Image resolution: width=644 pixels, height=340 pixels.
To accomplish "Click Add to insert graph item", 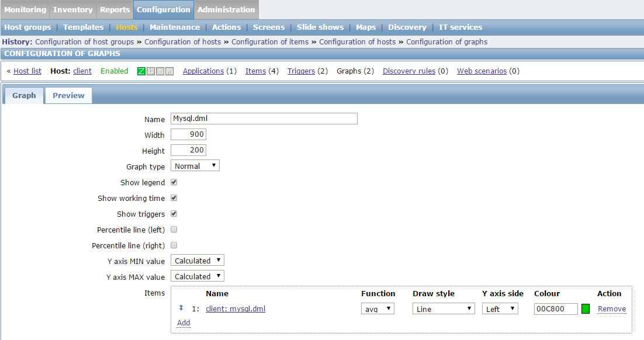I will [183, 322].
